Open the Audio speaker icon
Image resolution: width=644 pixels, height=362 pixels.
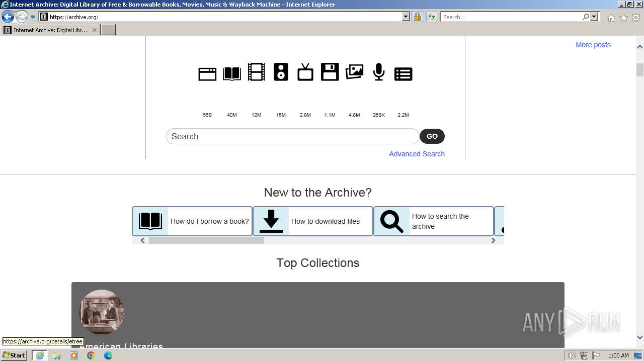click(281, 72)
